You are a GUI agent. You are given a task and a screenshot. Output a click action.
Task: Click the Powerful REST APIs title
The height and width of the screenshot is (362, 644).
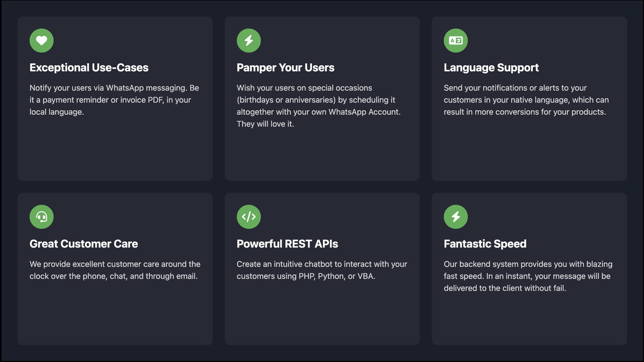coord(287,244)
